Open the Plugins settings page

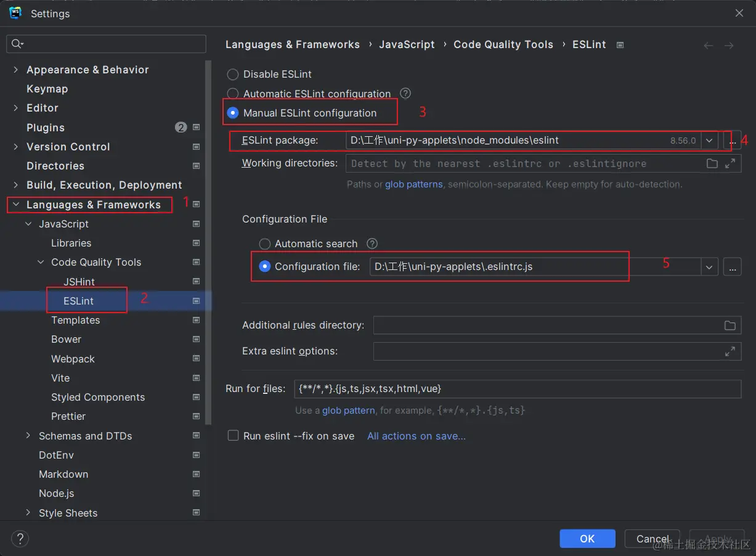pyautogui.click(x=46, y=128)
